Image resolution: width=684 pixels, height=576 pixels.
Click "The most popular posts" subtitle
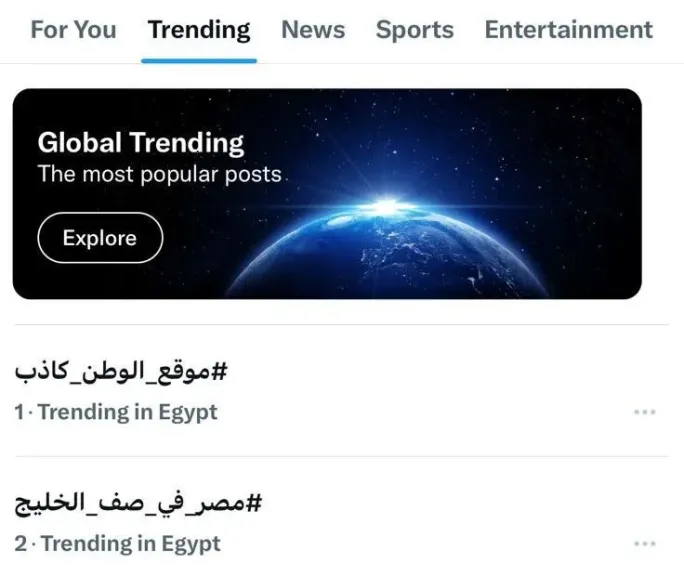point(160,174)
